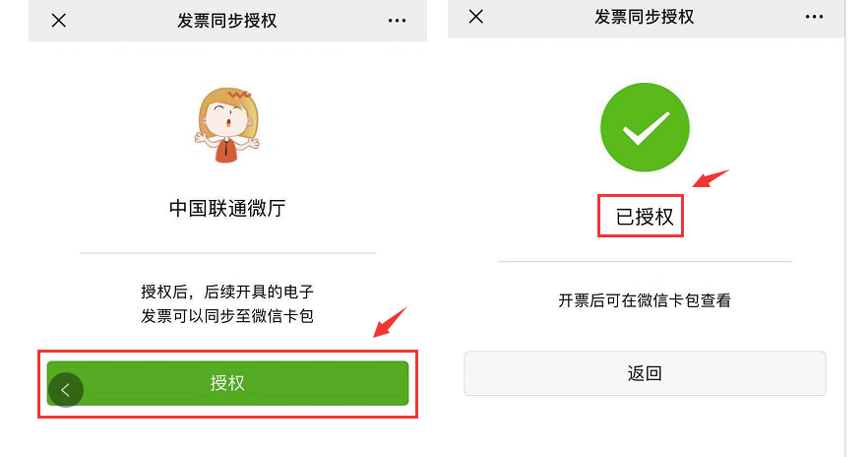868x457 pixels.
Task: Click the 中国联通微厅 account name
Action: click(227, 208)
